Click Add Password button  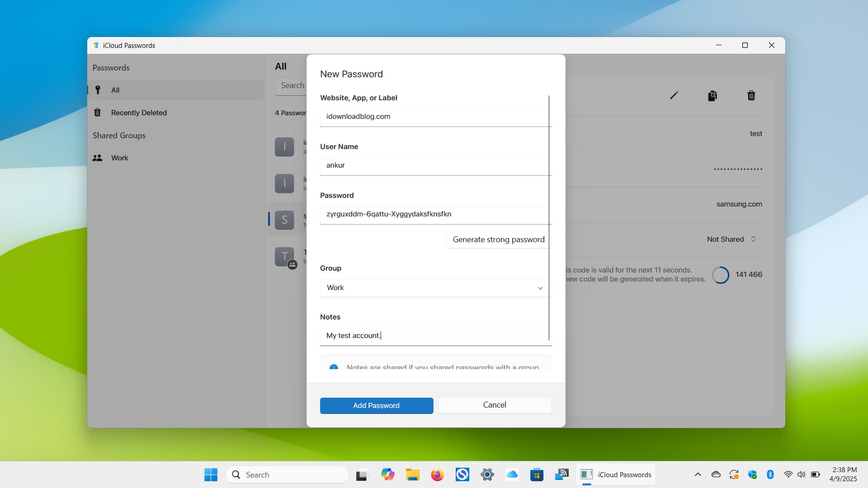click(377, 405)
